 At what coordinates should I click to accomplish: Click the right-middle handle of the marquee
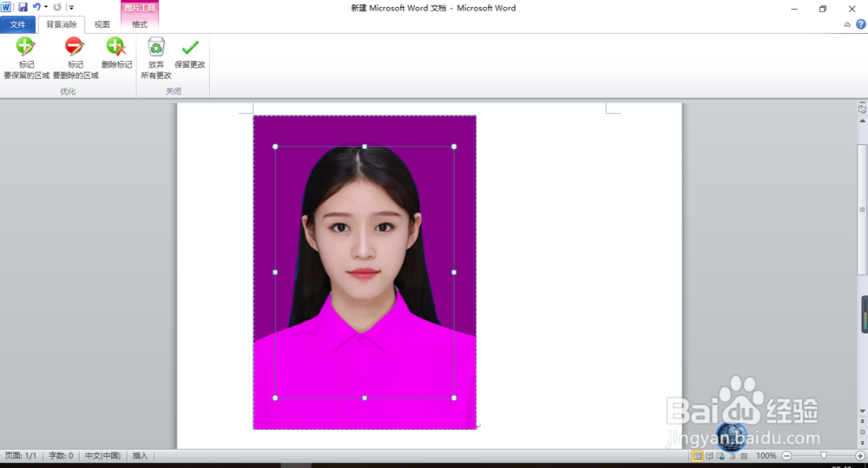(x=454, y=273)
